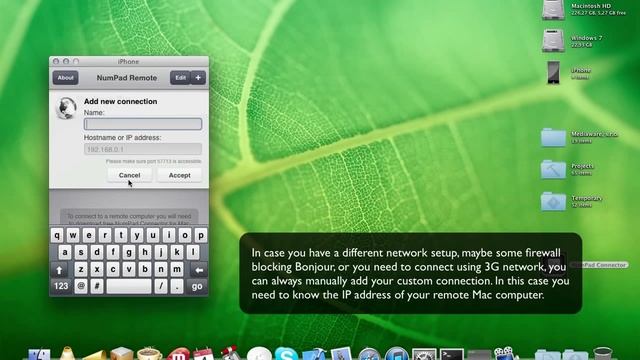The image size is (640, 360).
Task: Switch keyboard to 123 numbers layout
Action: [x=61, y=286]
